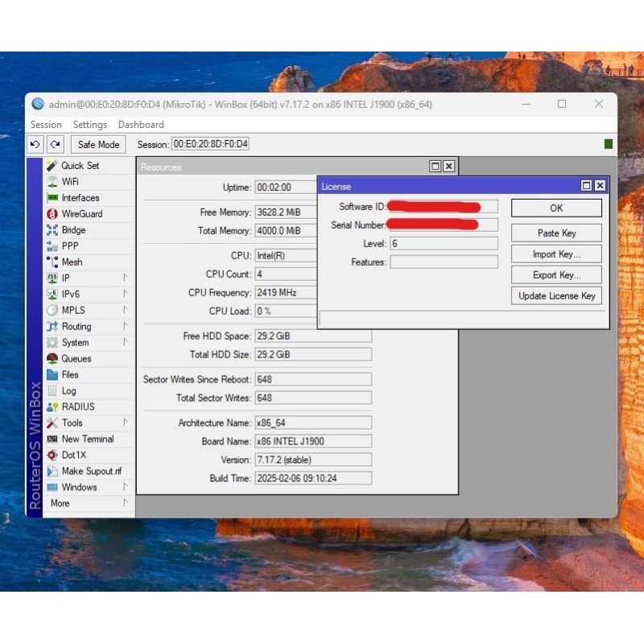Click the Update License Key button

coord(556,295)
